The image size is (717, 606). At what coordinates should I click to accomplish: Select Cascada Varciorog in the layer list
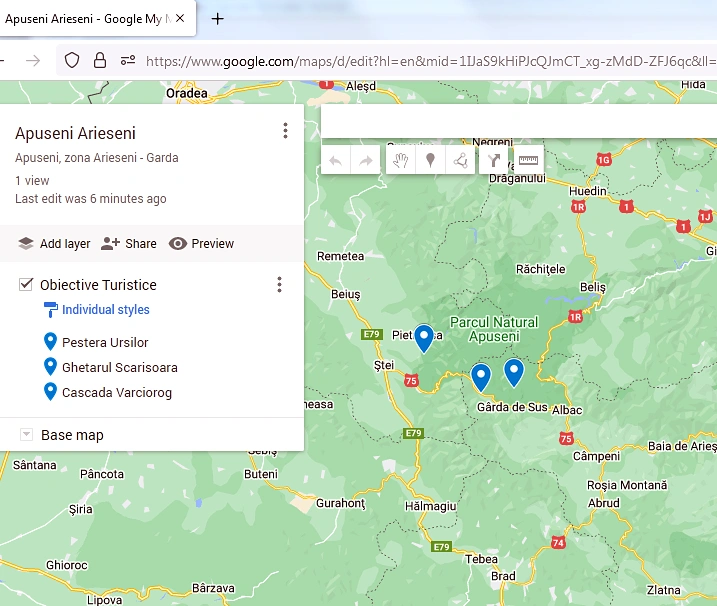click(117, 393)
